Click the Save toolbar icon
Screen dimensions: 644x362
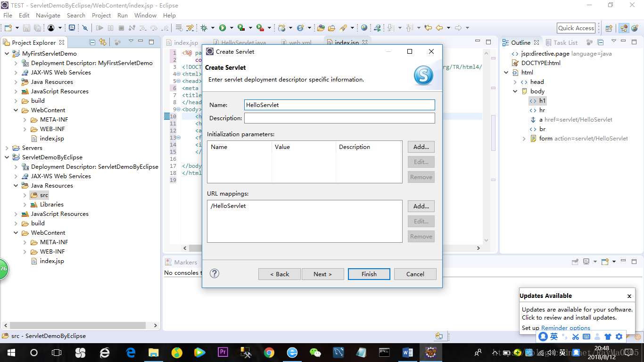26,28
